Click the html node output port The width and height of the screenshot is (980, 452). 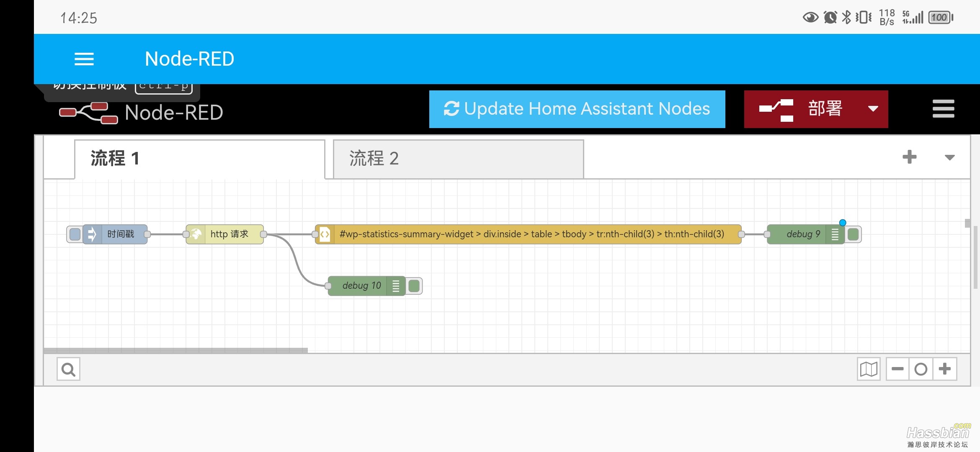click(741, 234)
